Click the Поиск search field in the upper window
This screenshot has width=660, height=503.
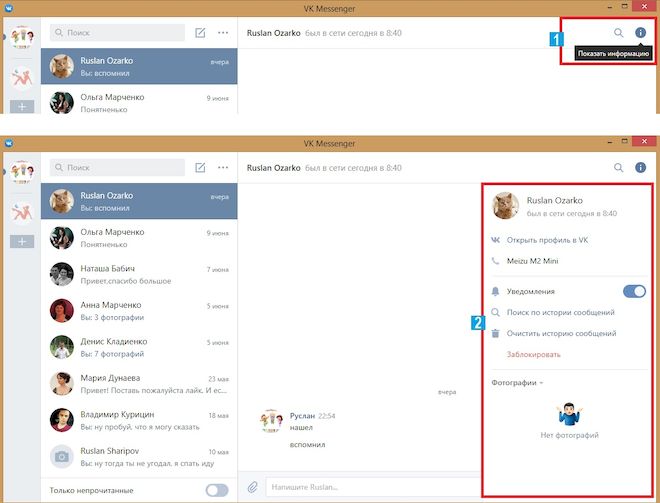pyautogui.click(x=117, y=32)
